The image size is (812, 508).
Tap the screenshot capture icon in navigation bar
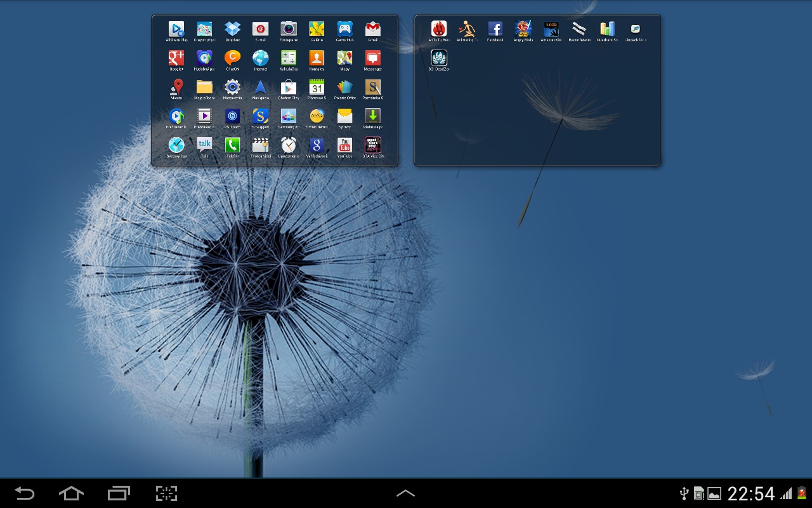(166, 493)
